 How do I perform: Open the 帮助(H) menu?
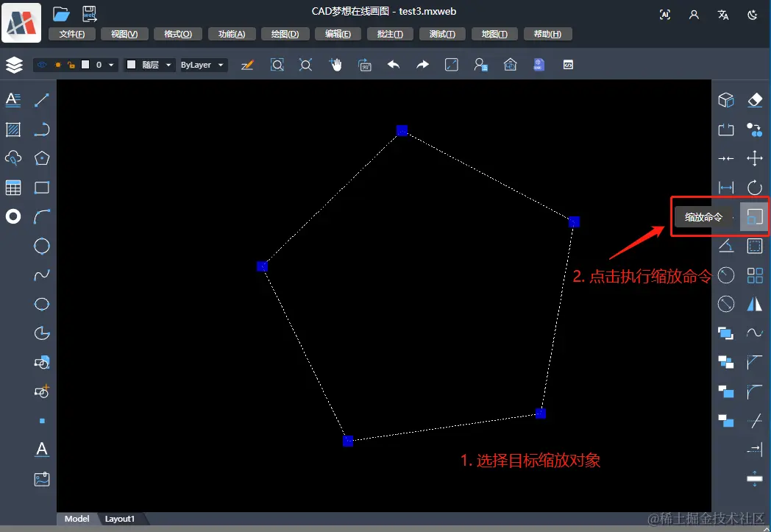coord(547,34)
